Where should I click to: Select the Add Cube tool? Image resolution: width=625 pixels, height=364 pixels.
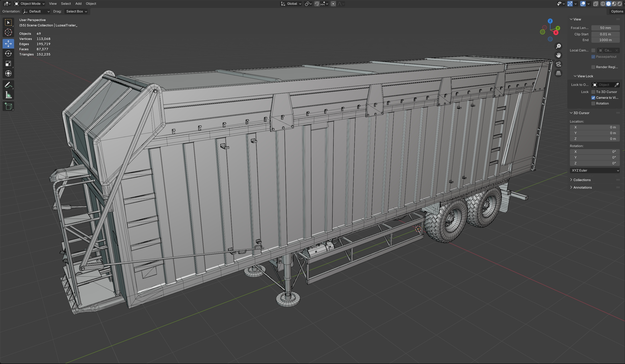[x=8, y=106]
